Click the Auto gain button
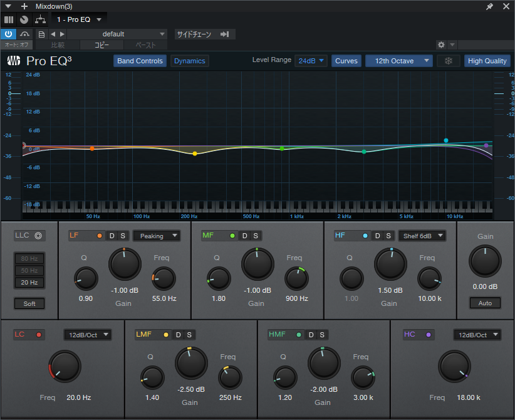This screenshot has height=420, width=515. [x=485, y=303]
